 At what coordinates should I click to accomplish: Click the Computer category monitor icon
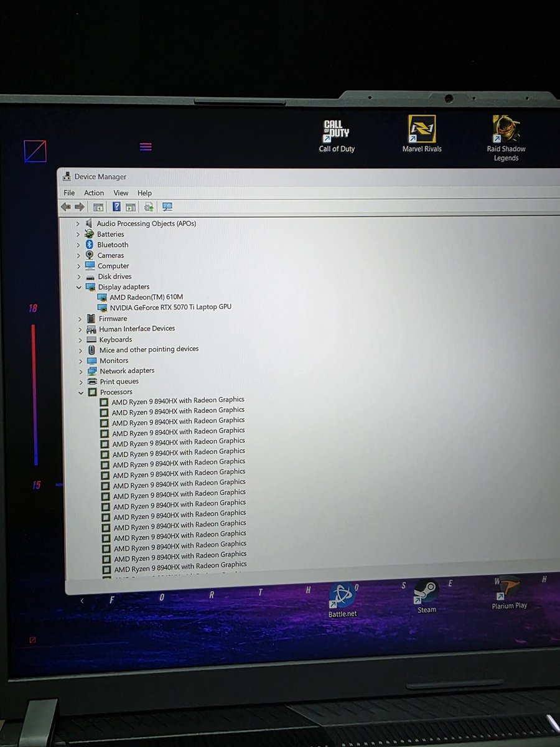tap(90, 266)
